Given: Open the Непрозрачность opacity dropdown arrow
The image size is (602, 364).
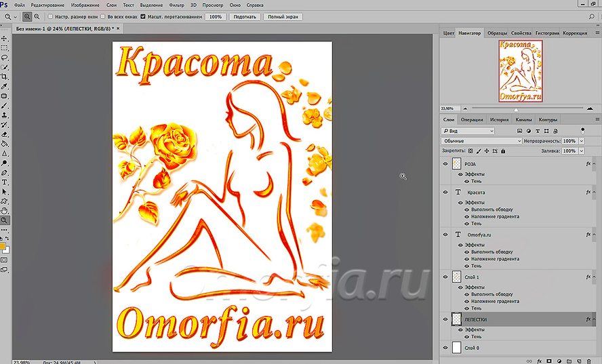Looking at the screenshot, I should click(x=582, y=141).
